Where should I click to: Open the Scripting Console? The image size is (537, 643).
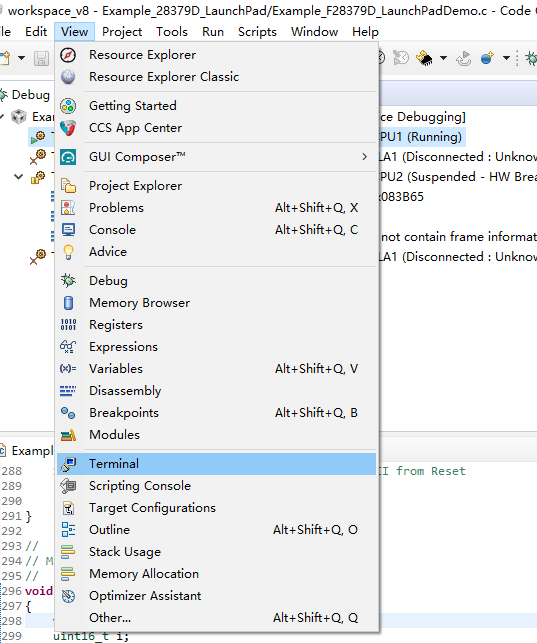216,486
